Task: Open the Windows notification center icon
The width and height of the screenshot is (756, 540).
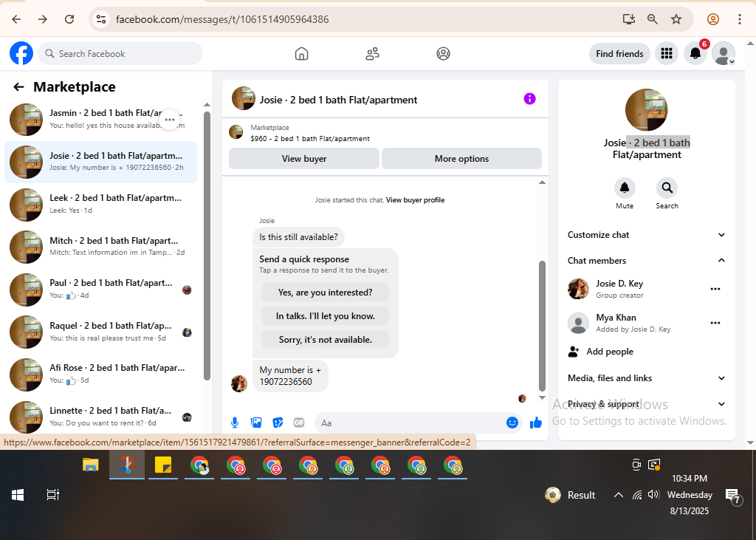Action: click(x=733, y=496)
